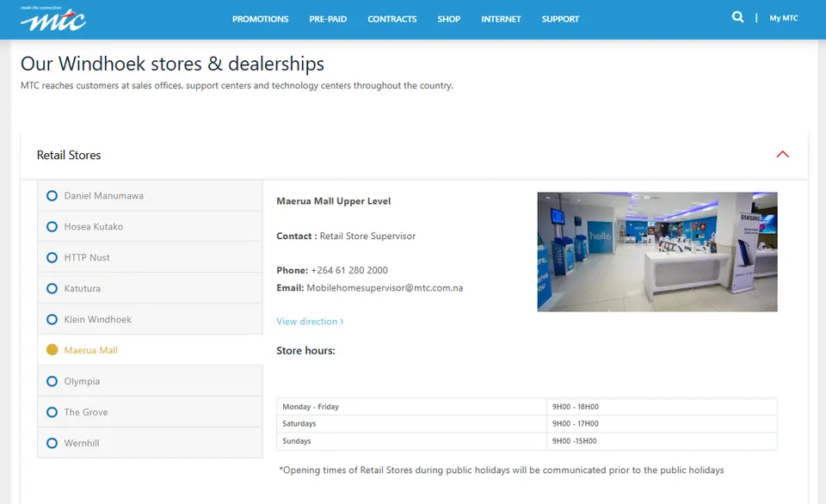
Task: Click the Retail Stores heading
Action: tap(69, 156)
